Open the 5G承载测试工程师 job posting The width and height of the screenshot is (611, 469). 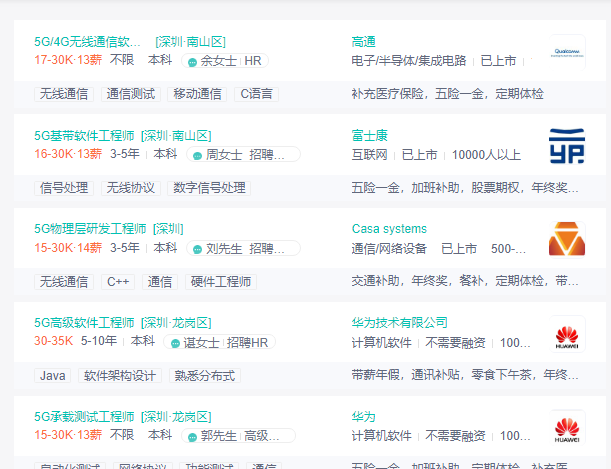[84, 417]
